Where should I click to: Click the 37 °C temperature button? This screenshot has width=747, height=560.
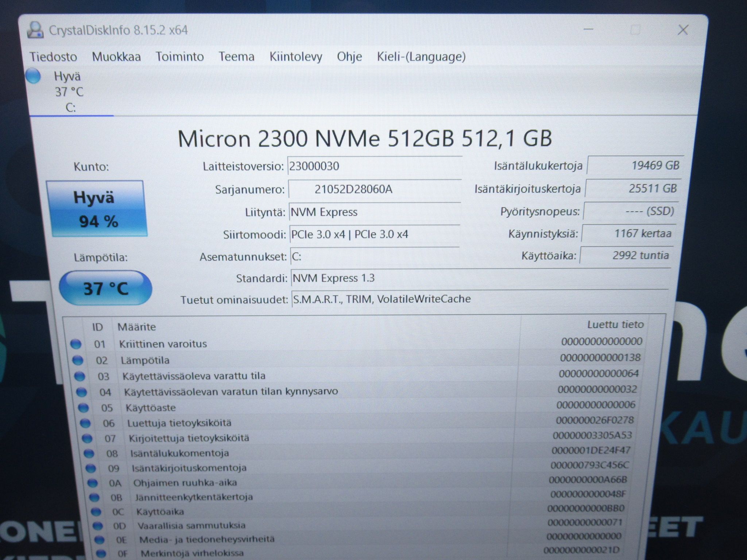[105, 288]
